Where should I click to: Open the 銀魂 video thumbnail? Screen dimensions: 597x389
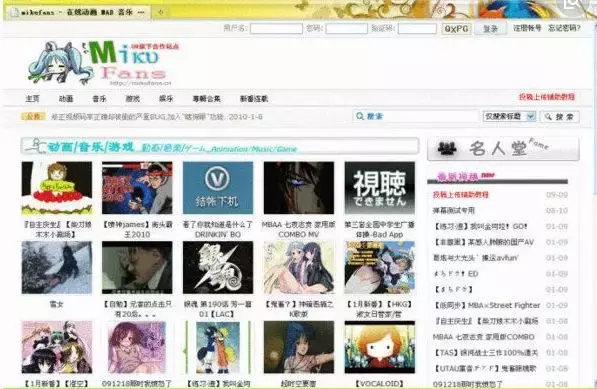[218, 268]
